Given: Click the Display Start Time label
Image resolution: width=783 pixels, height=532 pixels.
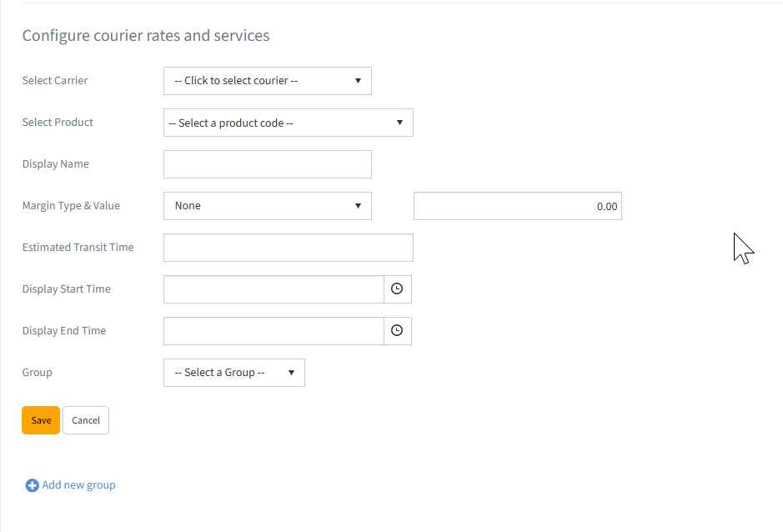Looking at the screenshot, I should pyautogui.click(x=66, y=289).
